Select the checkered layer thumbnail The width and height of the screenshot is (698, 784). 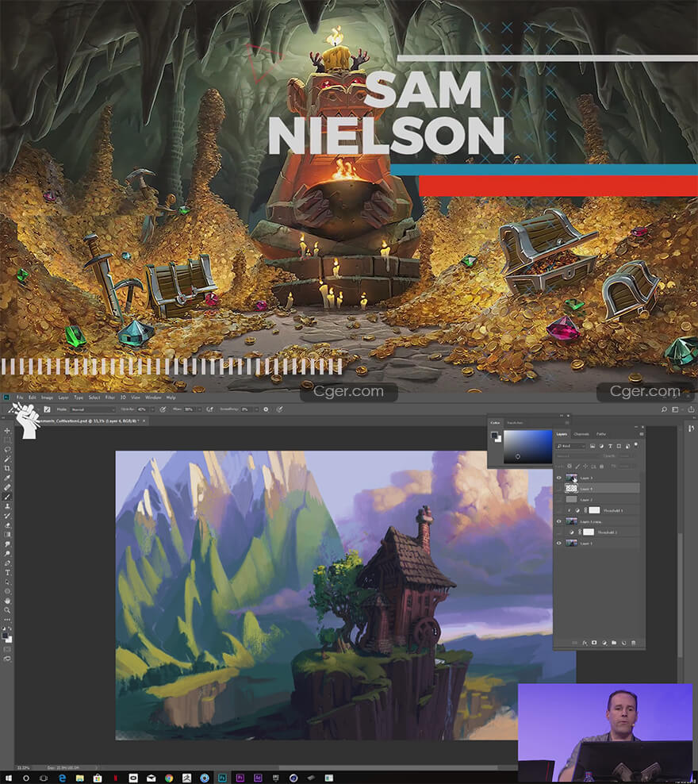[571, 489]
